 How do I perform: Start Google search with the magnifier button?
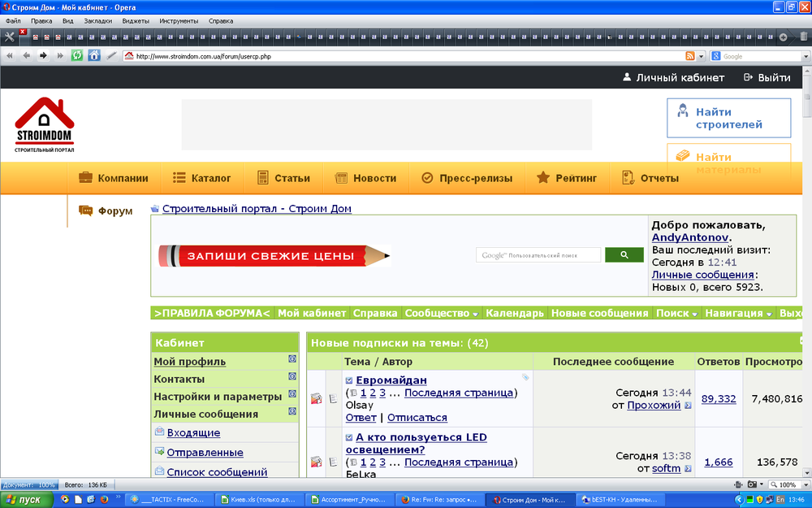point(624,254)
